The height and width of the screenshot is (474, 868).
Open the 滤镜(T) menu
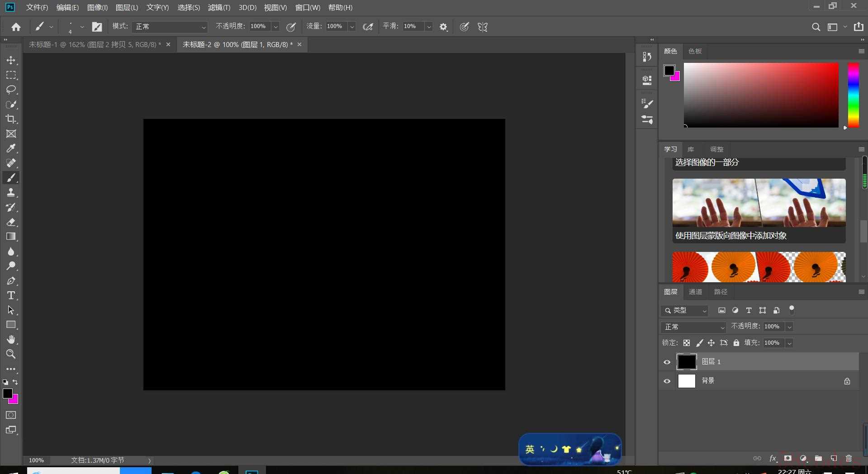[x=219, y=8]
